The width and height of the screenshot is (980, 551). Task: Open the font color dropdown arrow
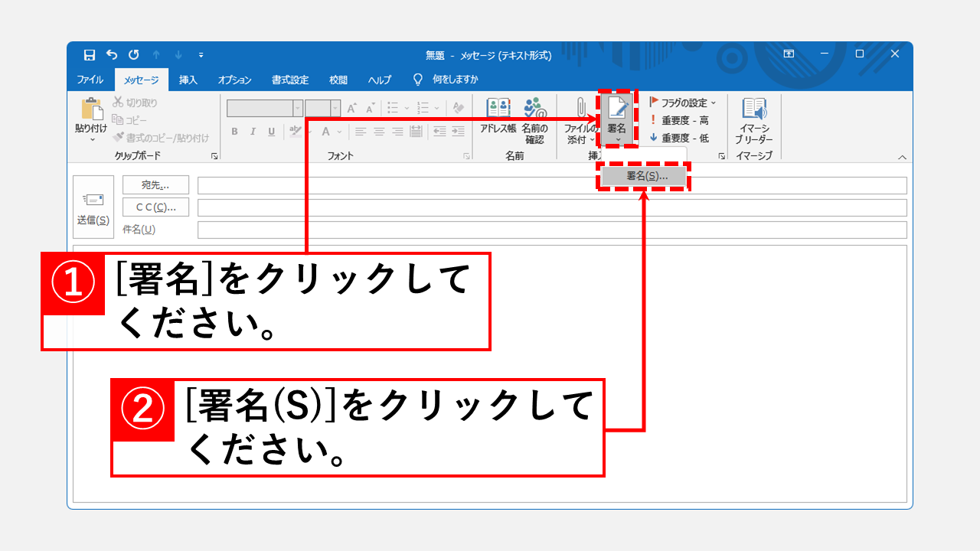(339, 132)
